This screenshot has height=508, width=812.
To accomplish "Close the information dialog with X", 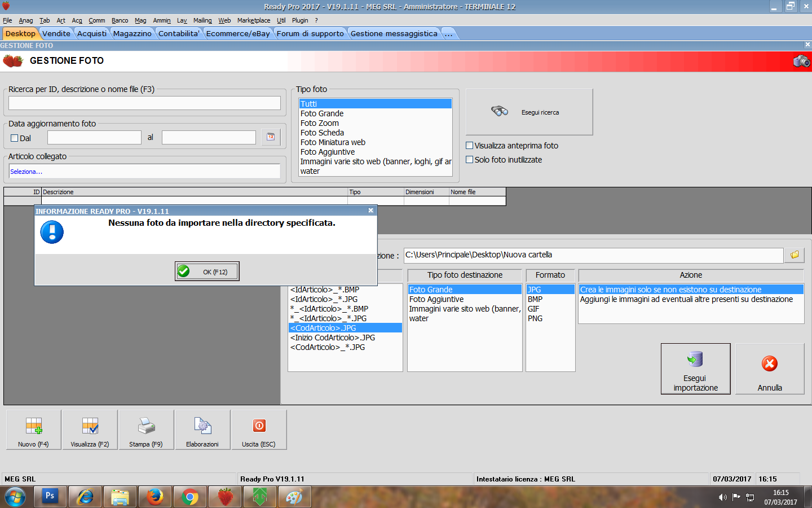I will pyautogui.click(x=370, y=211).
